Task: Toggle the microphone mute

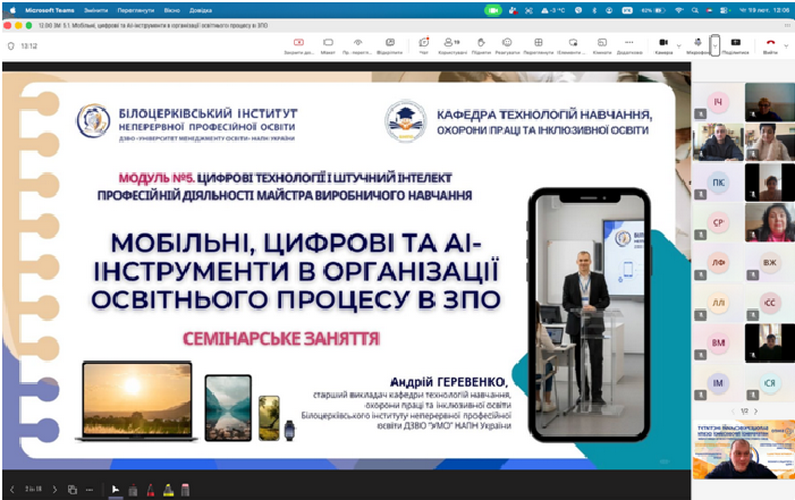Action: coord(696,44)
